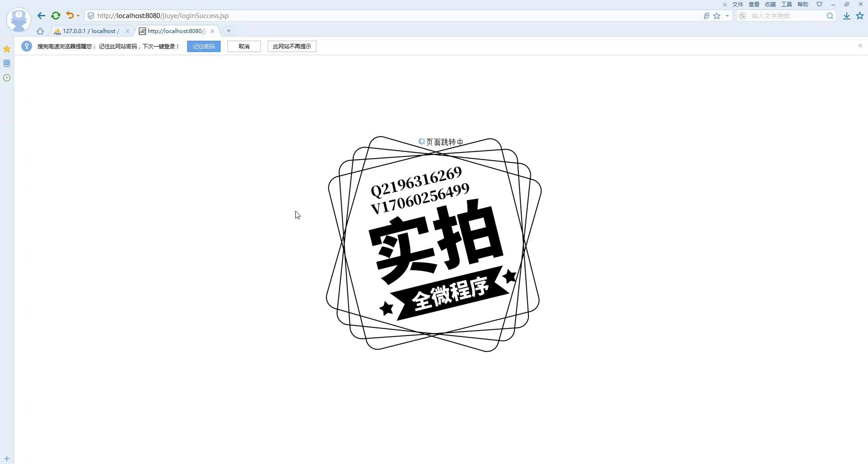Viewport: 868px width, 464px height.
Task: Click the password key icon in the prompt bar
Action: coord(27,46)
